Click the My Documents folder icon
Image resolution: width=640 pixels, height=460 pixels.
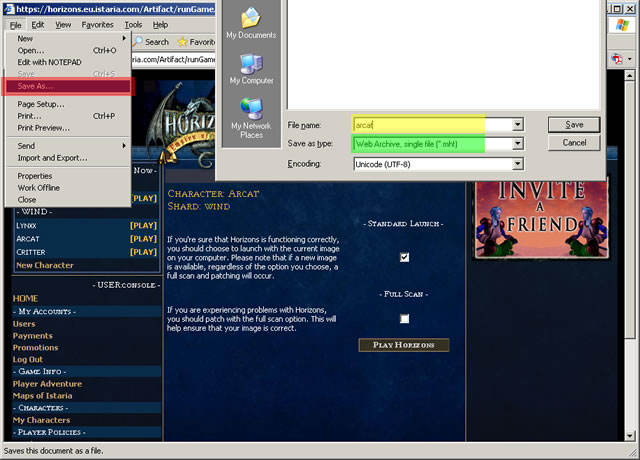point(251,18)
